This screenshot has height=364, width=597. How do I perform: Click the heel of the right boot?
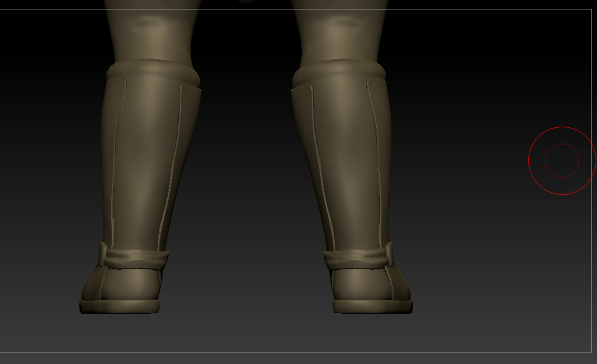click(362, 284)
